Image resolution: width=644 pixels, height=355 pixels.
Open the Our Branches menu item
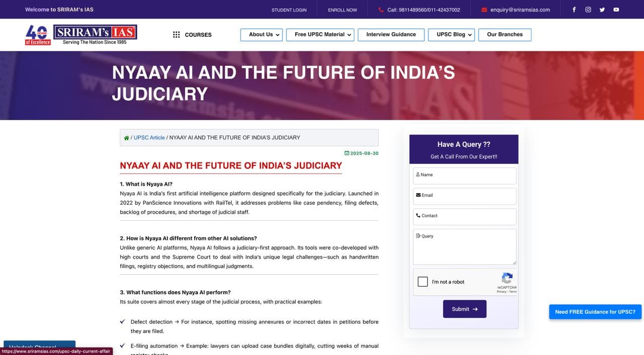point(505,35)
